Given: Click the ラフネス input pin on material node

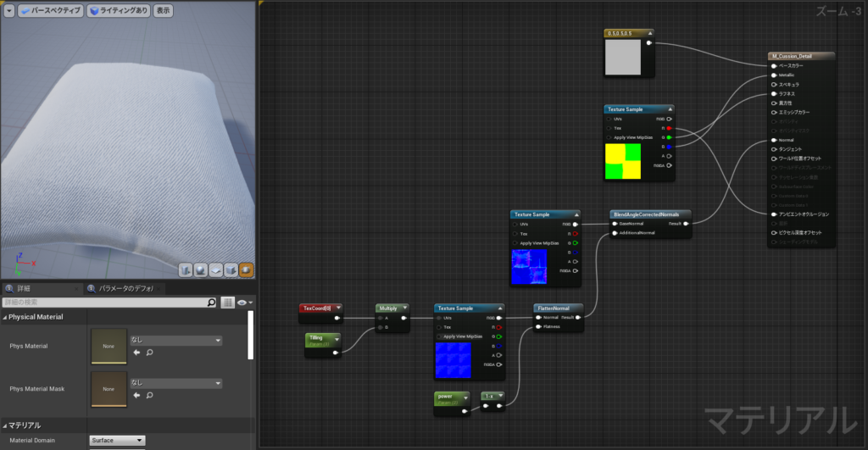Looking at the screenshot, I should [x=774, y=93].
